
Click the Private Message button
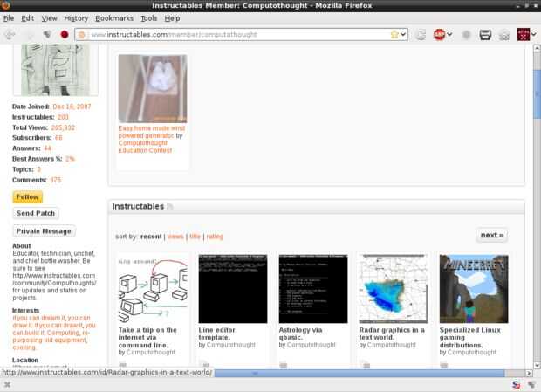(44, 231)
